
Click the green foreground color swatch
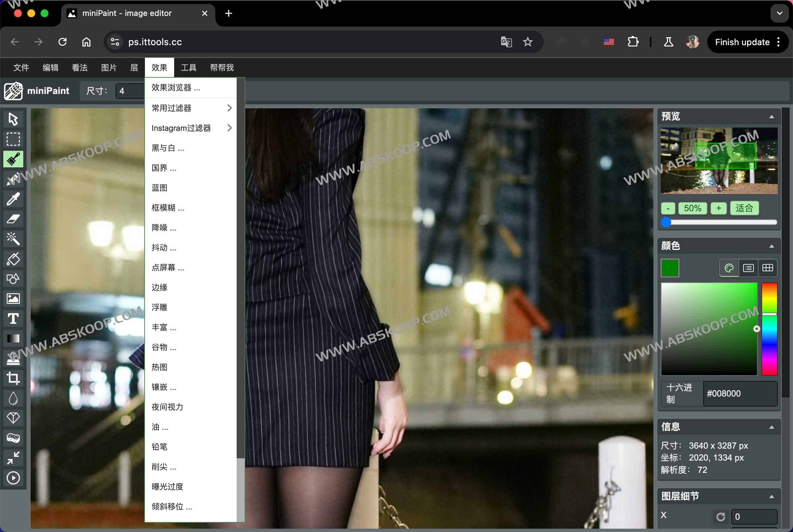[x=669, y=268]
